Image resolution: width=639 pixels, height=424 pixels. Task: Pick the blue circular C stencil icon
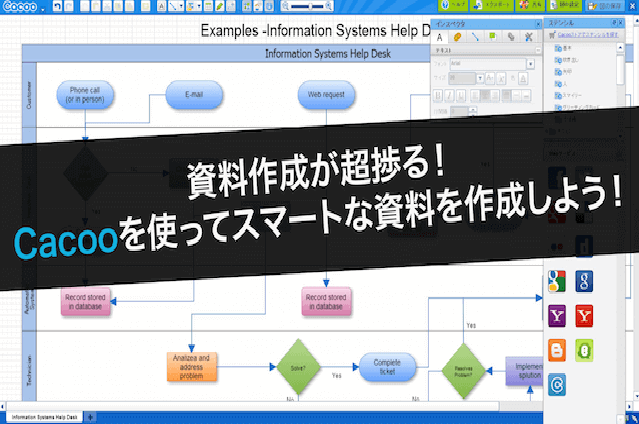(x=557, y=383)
